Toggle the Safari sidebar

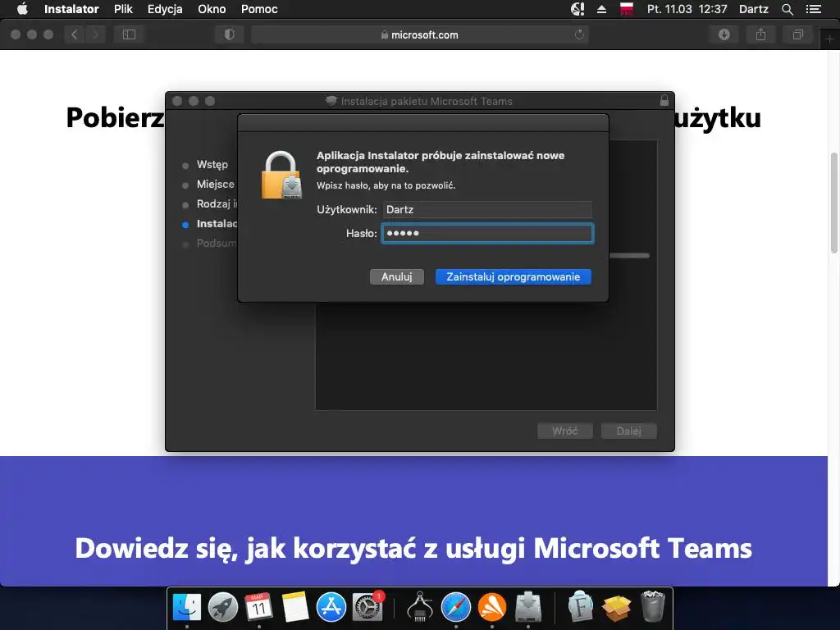click(x=129, y=34)
